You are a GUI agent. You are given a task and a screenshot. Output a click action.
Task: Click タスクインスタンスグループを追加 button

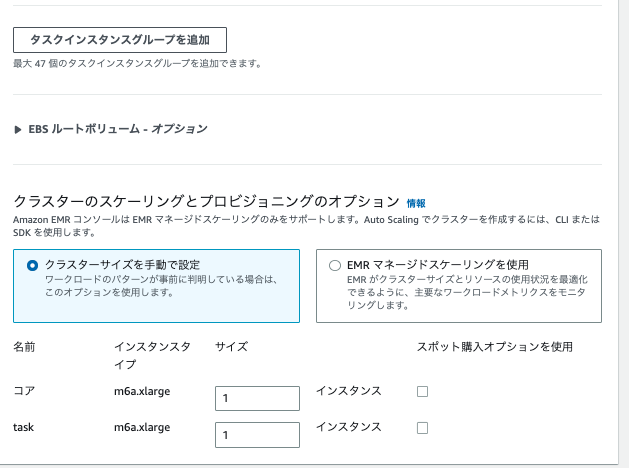pyautogui.click(x=120, y=40)
